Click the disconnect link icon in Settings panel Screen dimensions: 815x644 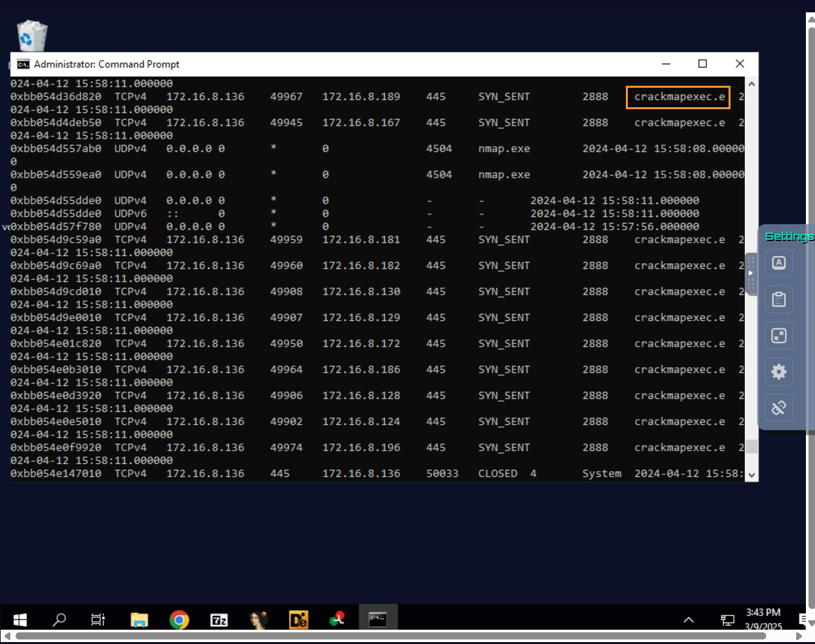pos(779,407)
